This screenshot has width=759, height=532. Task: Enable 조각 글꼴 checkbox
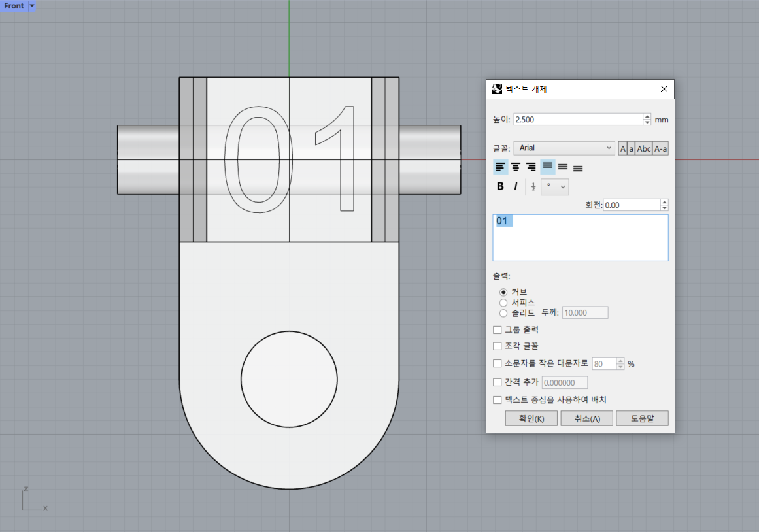(x=497, y=346)
